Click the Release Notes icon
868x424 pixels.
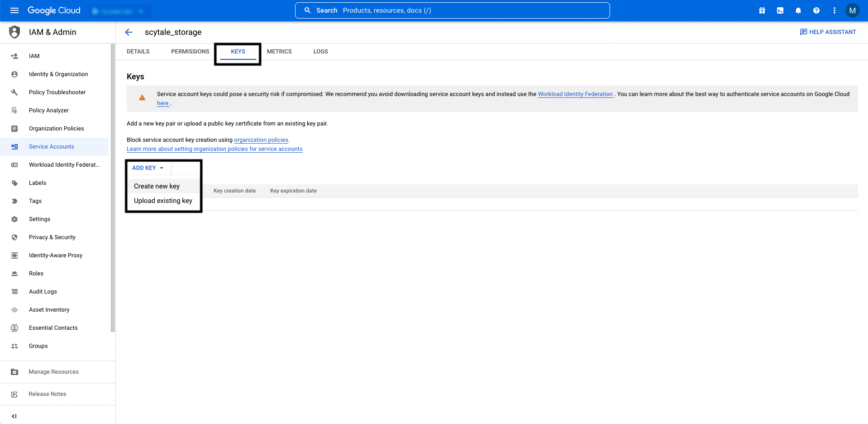point(14,394)
